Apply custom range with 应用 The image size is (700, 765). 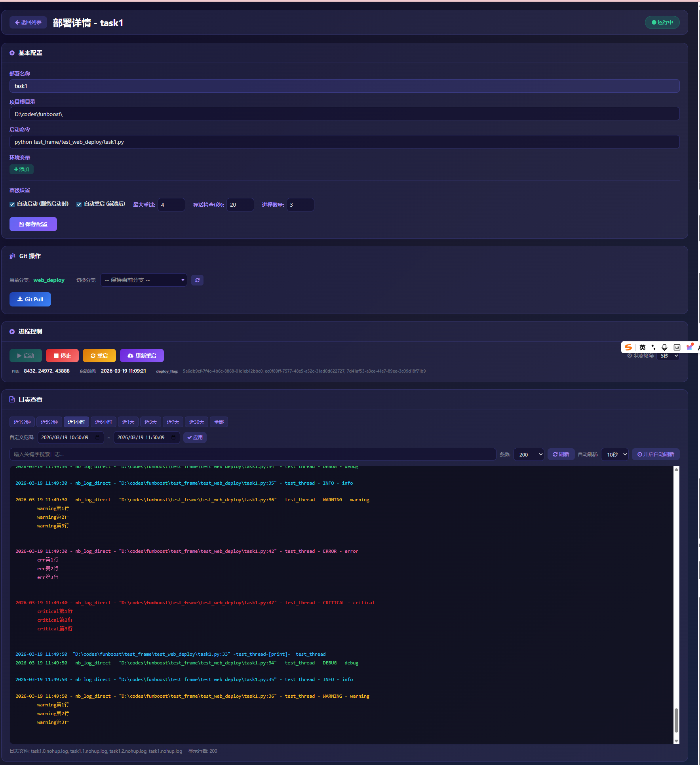tap(195, 438)
